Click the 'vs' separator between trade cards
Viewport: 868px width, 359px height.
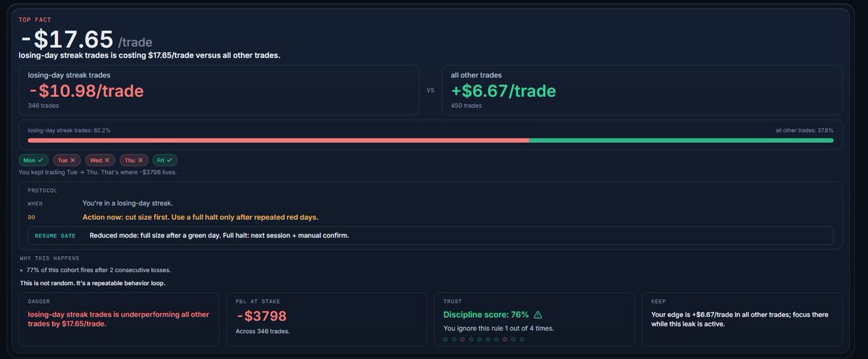coord(431,90)
